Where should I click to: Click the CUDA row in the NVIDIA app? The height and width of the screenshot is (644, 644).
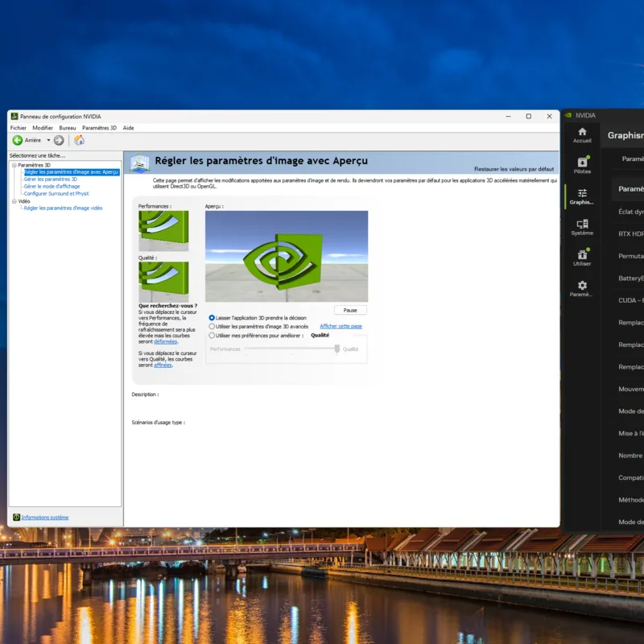(x=628, y=300)
